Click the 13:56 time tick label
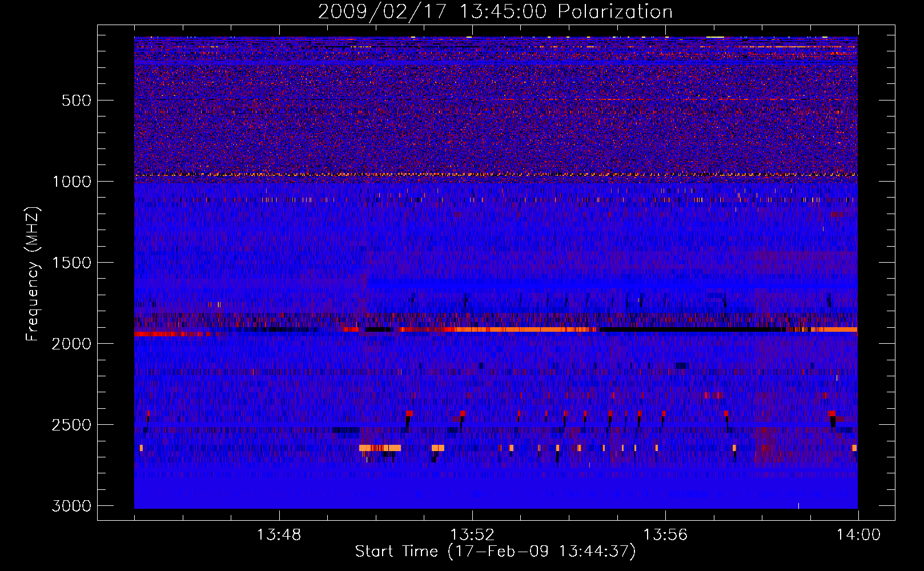Viewport: 924px width, 571px height. tap(665, 535)
